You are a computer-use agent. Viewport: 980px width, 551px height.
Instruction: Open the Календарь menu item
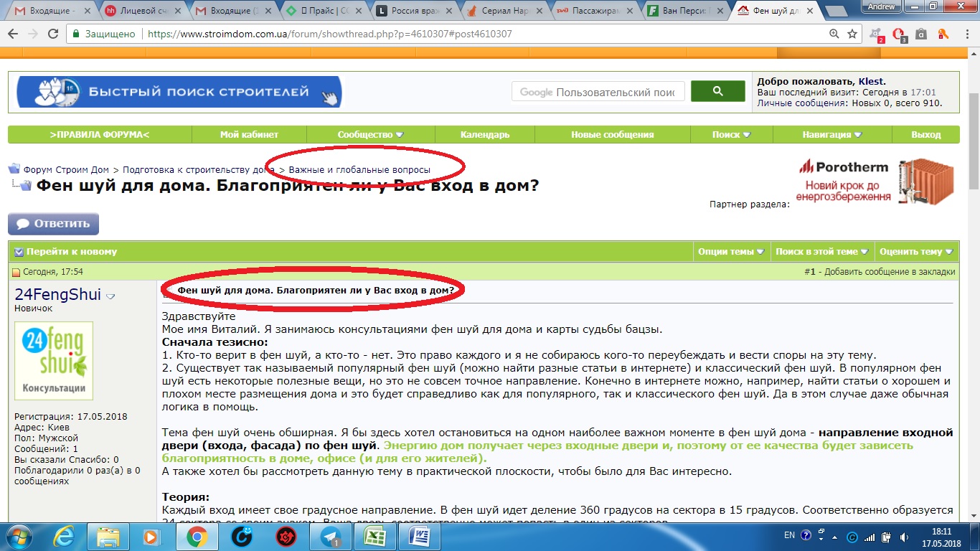485,135
